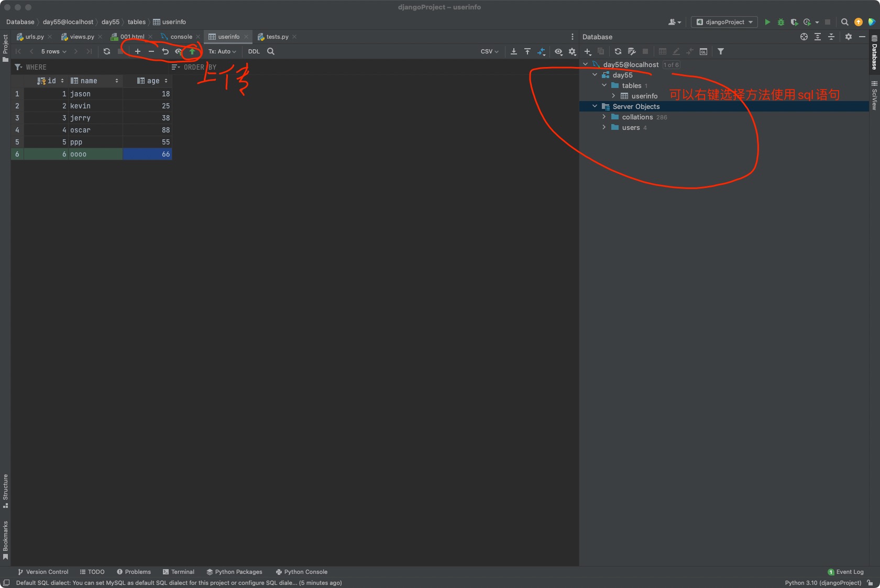Image resolution: width=880 pixels, height=588 pixels.
Task: Open the 5 rows page size dropdown
Action: [x=54, y=51]
